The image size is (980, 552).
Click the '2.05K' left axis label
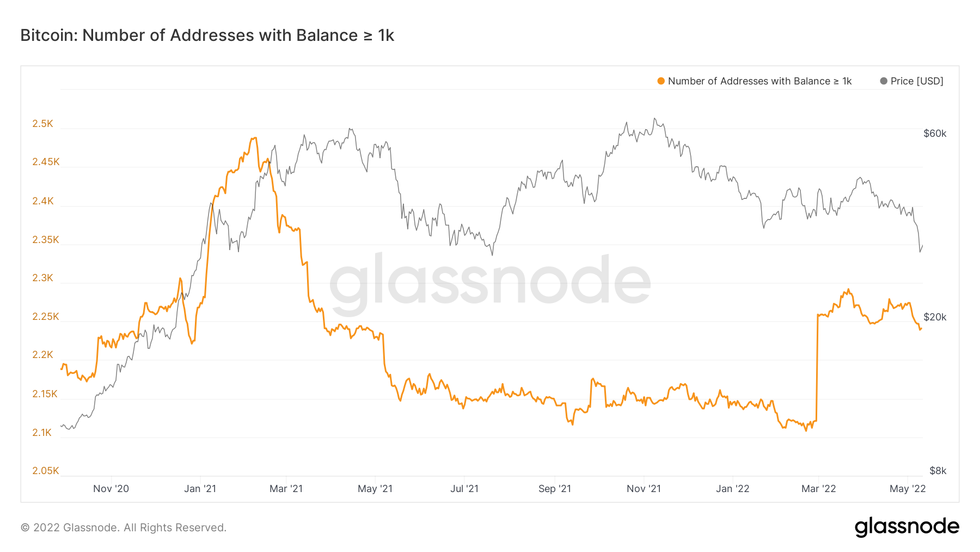(46, 471)
